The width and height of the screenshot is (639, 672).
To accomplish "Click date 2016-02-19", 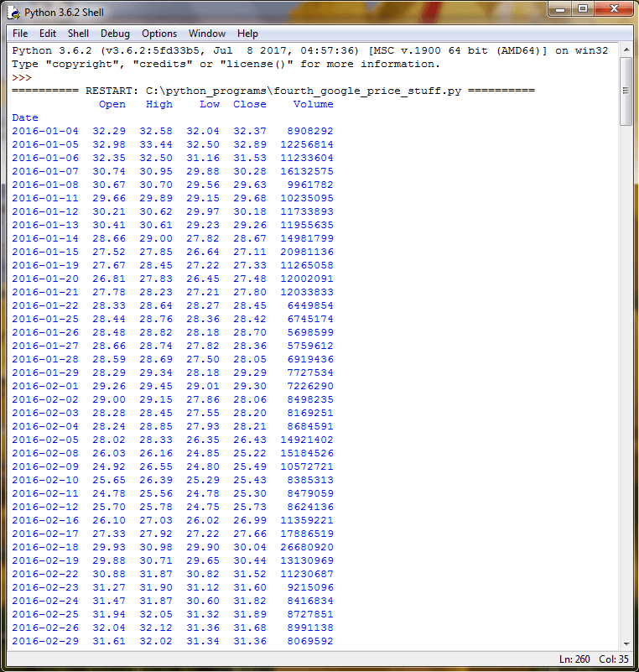I will [45, 560].
